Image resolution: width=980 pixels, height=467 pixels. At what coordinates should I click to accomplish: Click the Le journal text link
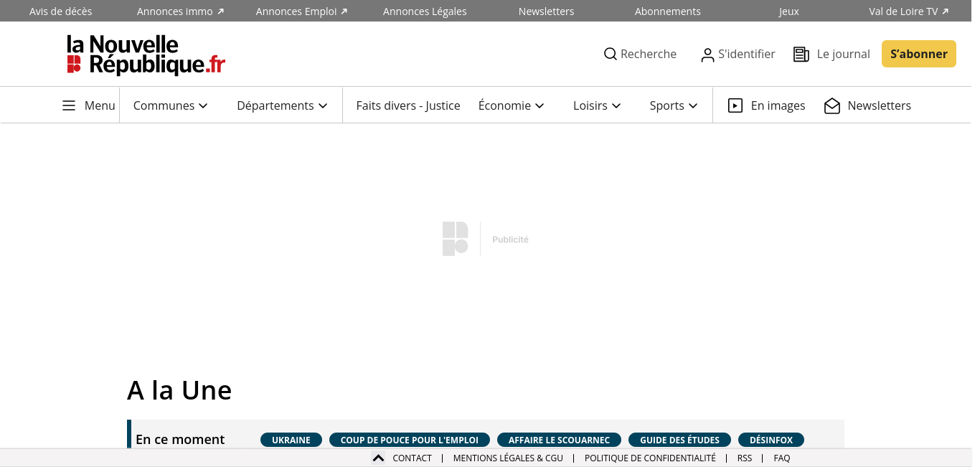tap(844, 54)
